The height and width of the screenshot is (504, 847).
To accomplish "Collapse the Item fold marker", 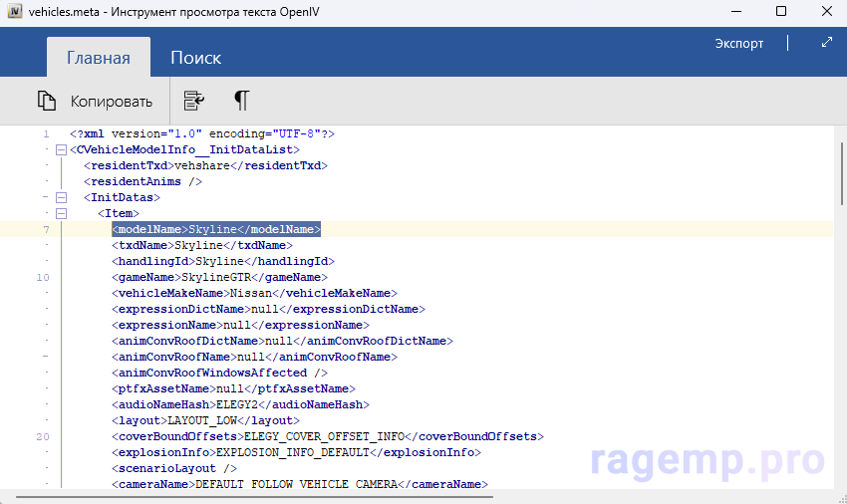I will tap(61, 213).
